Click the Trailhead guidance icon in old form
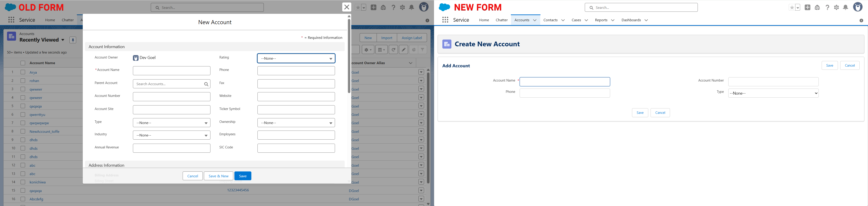This screenshot has width=868, height=206. click(x=383, y=7)
